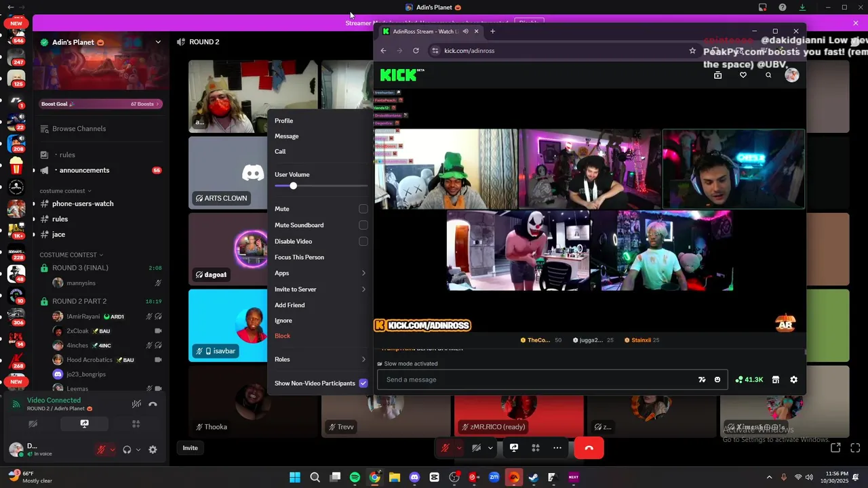Screen dimensions: 868x488
Task: Open activities icon in user panel
Action: 136,424
